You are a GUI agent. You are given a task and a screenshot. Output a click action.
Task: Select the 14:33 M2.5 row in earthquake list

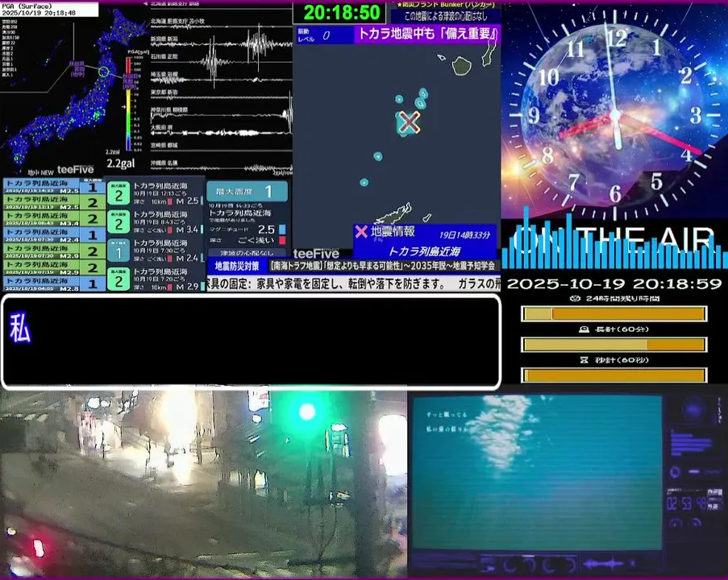click(x=54, y=187)
